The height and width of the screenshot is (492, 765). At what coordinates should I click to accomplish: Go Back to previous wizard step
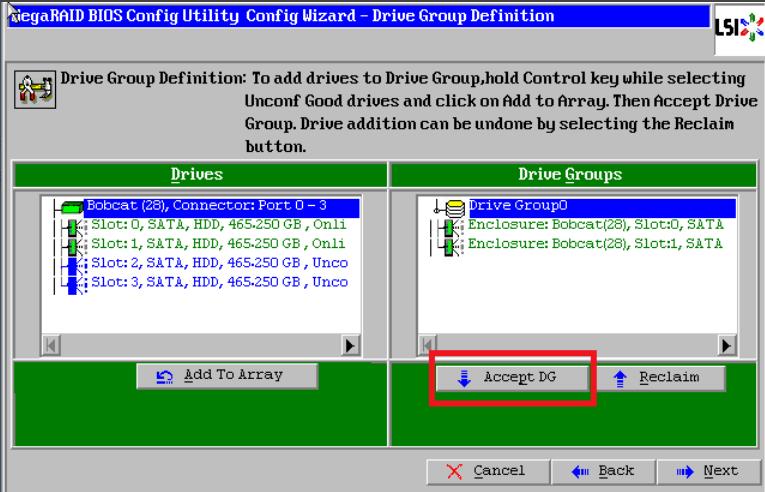604,471
